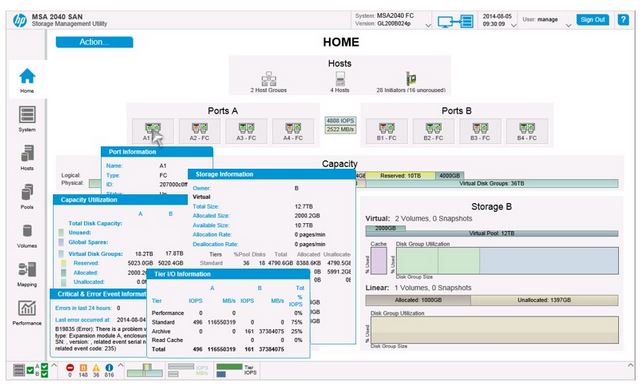The image size is (644, 392).
Task: Click the Sign Out button
Action: click(592, 20)
